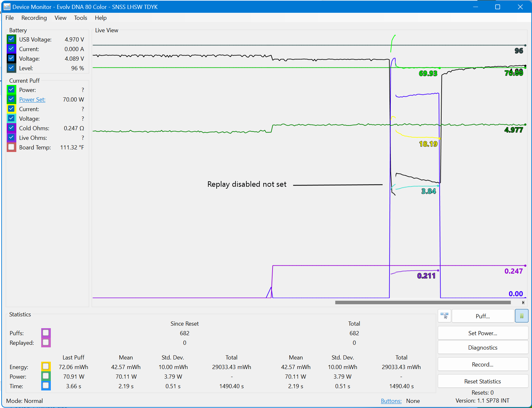
Task: Toggle the Live Ohms checkbox
Action: pyautogui.click(x=12, y=138)
